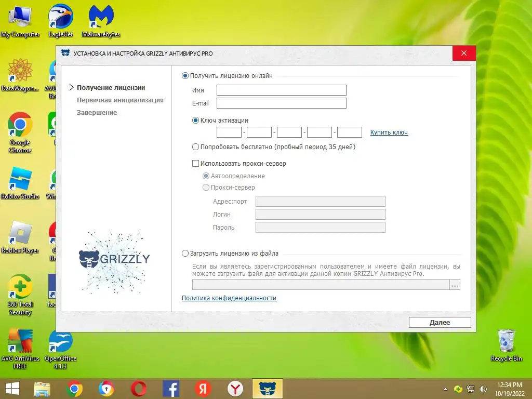Click the 'Логин' proxy field
The width and height of the screenshot is (532, 399).
tap(320, 214)
